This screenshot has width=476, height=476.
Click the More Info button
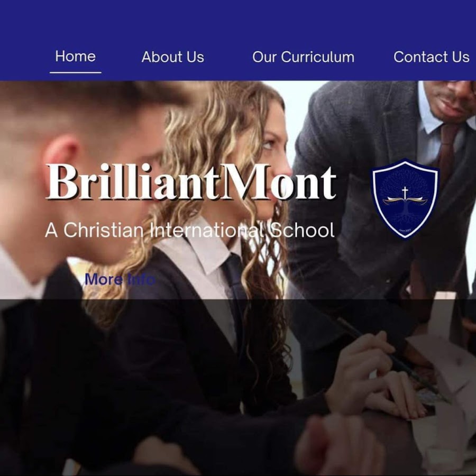coord(120,279)
